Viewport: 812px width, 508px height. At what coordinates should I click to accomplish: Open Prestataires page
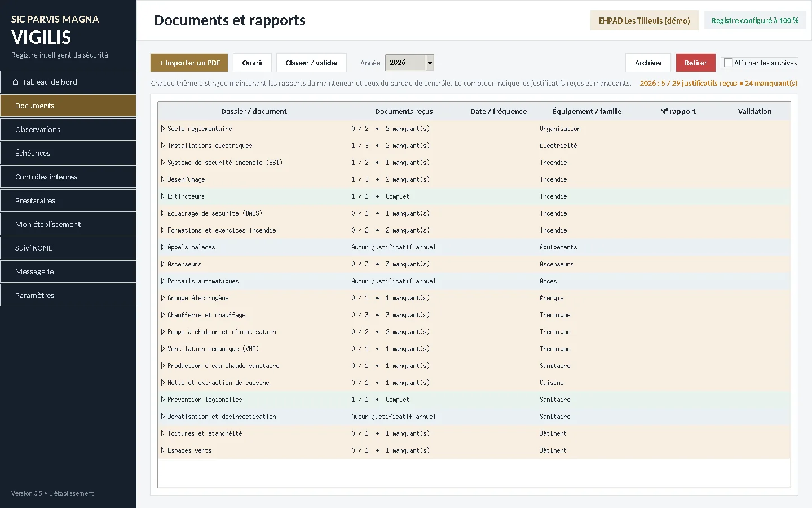[68, 200]
